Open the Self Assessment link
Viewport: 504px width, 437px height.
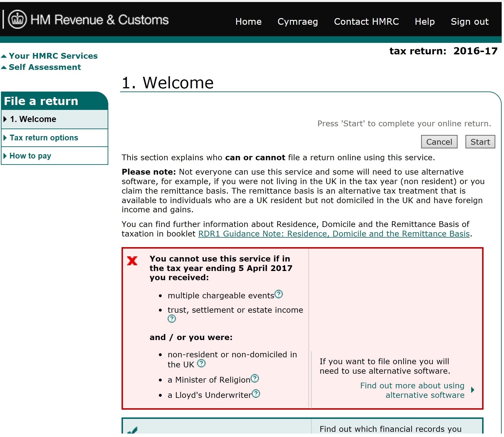pyautogui.click(x=45, y=67)
